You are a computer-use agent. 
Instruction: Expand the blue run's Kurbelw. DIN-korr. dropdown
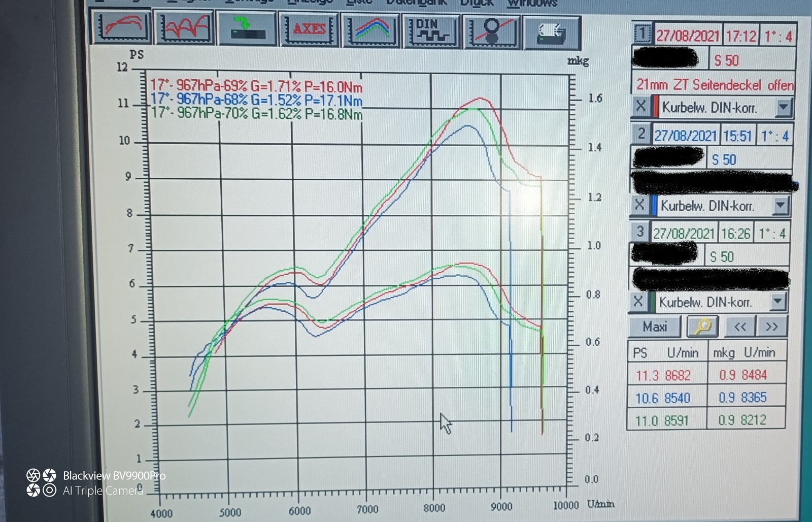point(781,205)
